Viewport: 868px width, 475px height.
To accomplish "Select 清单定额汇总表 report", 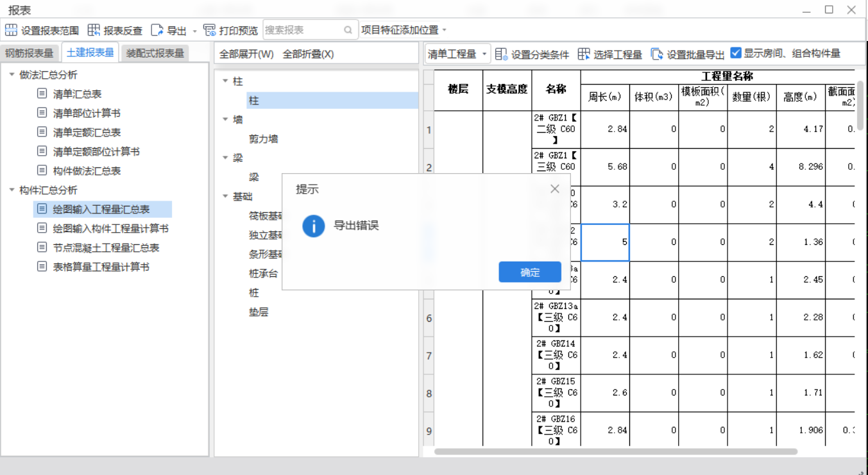I will 87,132.
